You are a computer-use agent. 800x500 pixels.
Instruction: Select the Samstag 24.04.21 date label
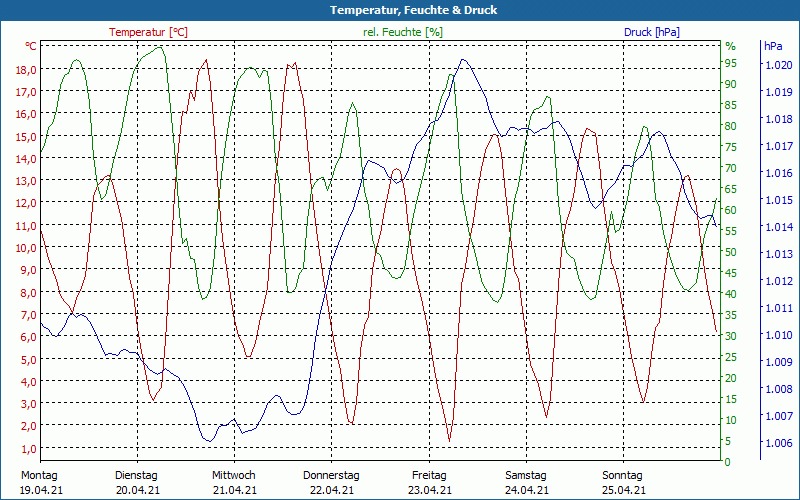pos(525,482)
